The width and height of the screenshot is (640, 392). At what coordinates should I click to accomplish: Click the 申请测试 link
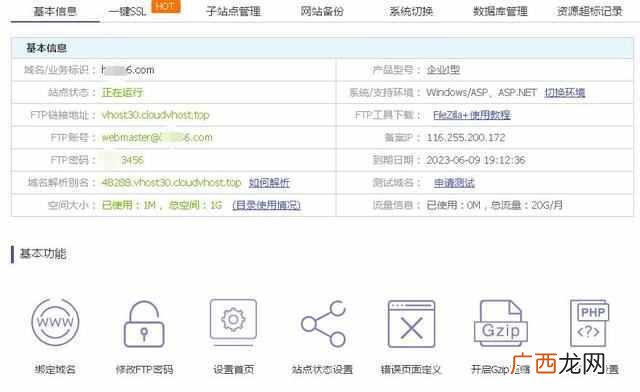coord(454,183)
